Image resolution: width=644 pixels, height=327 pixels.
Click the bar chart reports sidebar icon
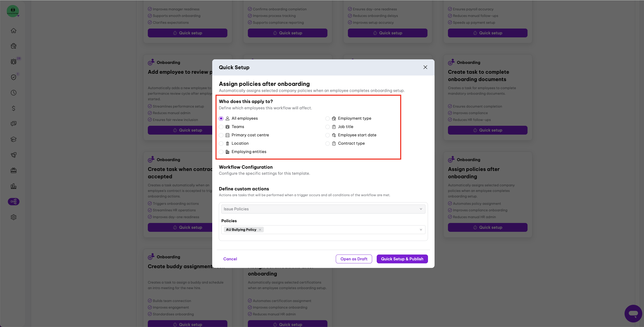[x=14, y=186]
